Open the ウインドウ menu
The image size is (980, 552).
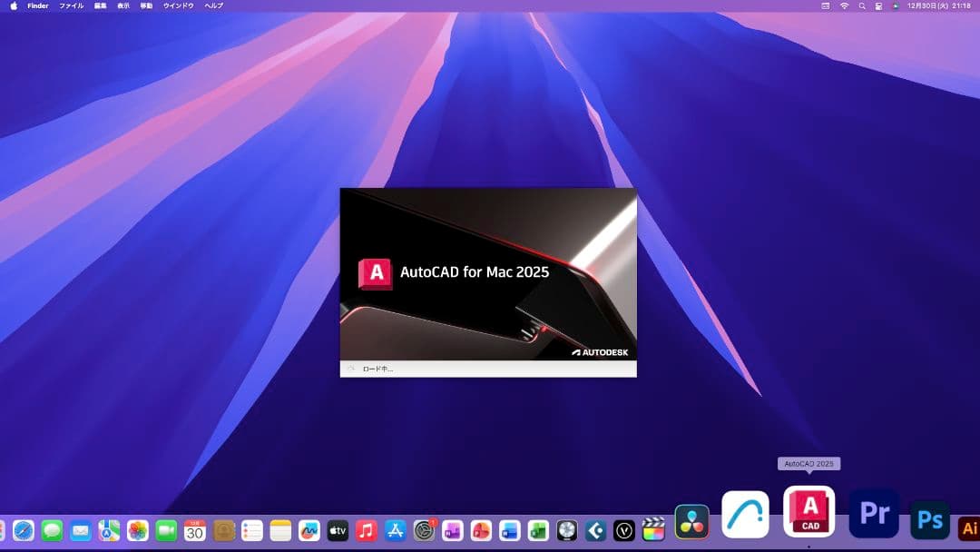pyautogui.click(x=177, y=5)
